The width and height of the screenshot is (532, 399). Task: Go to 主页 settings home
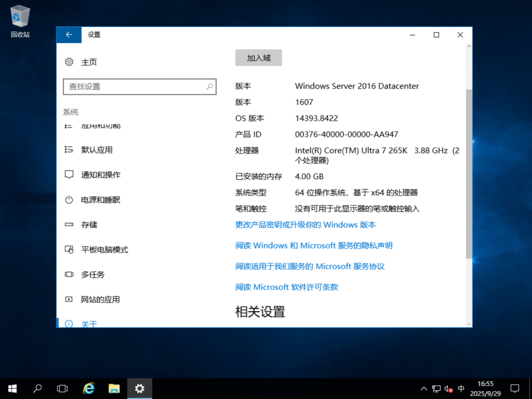pos(89,62)
